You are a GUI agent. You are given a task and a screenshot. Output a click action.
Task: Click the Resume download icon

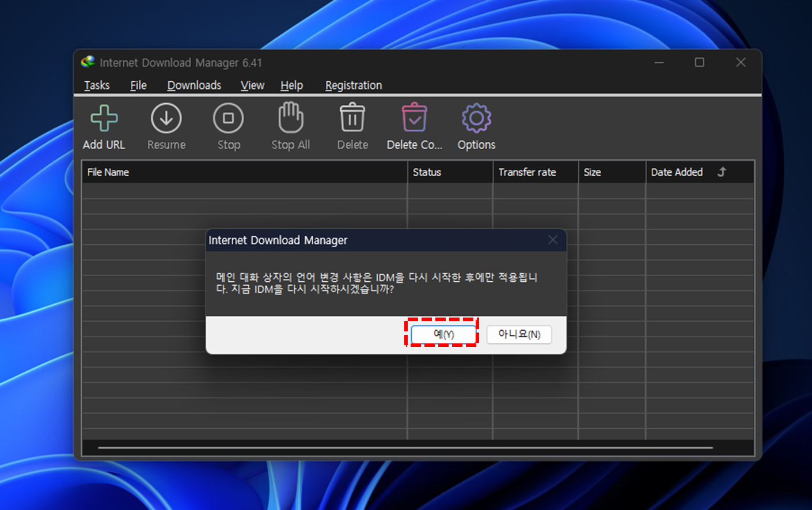166,118
